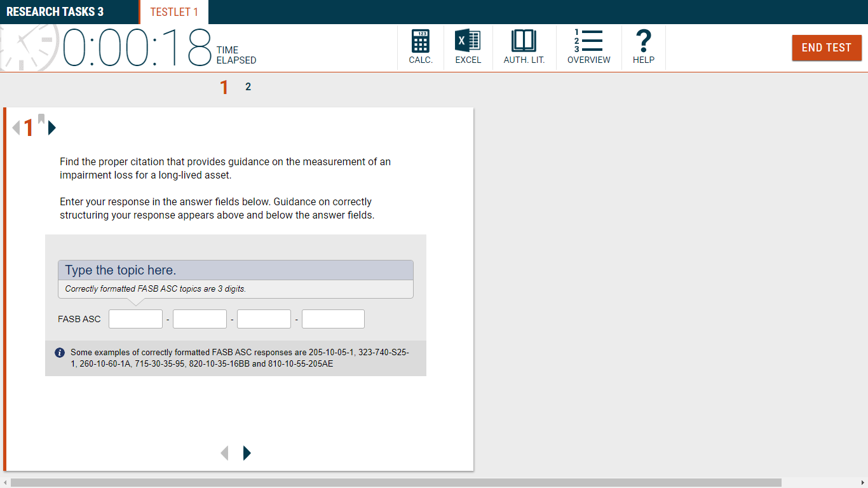Open the Authoritative Literature
The height and width of the screenshot is (488, 868).
click(524, 46)
